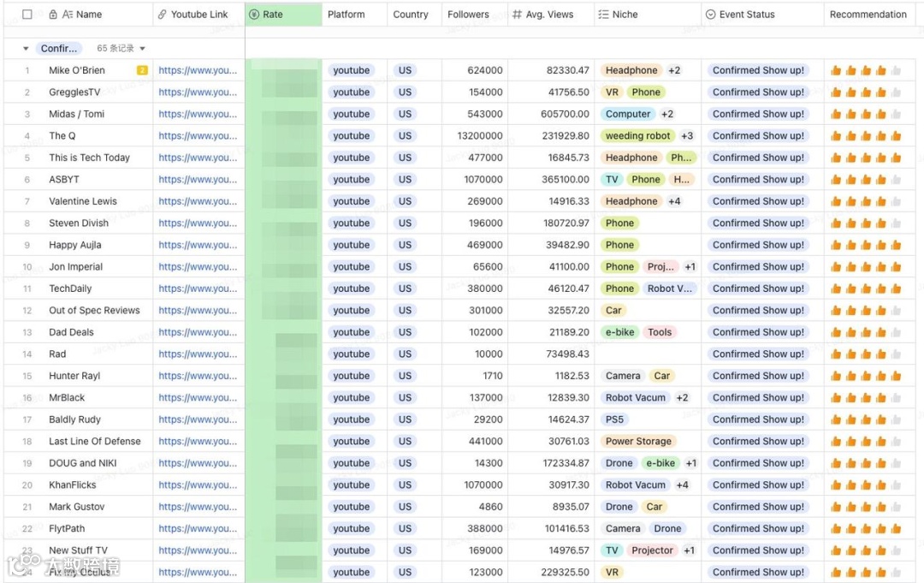Expand the +4 niche tags for KhanFlicks
This screenshot has width=924, height=583.
tap(682, 485)
